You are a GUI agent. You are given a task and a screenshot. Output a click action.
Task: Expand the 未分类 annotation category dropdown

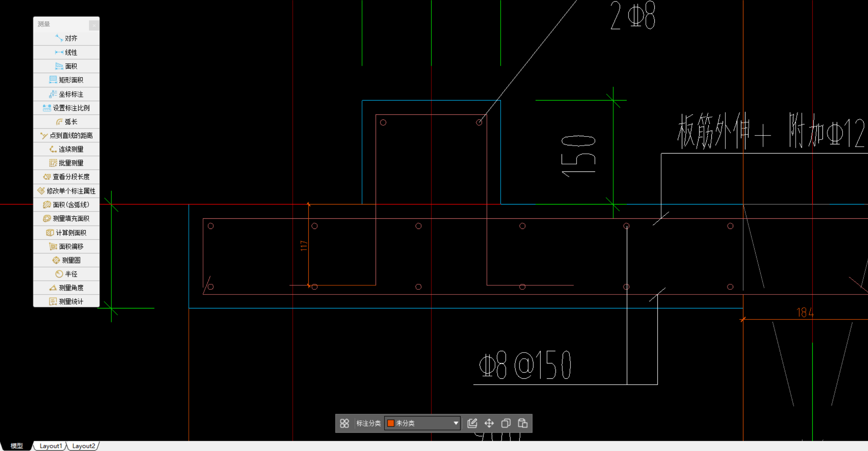point(422,423)
